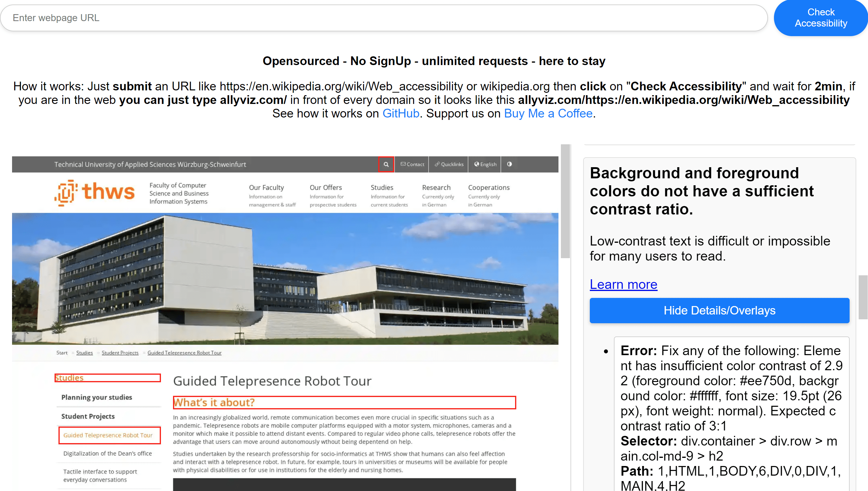Open the GitHub link
This screenshot has height=491, width=868.
coord(401,114)
